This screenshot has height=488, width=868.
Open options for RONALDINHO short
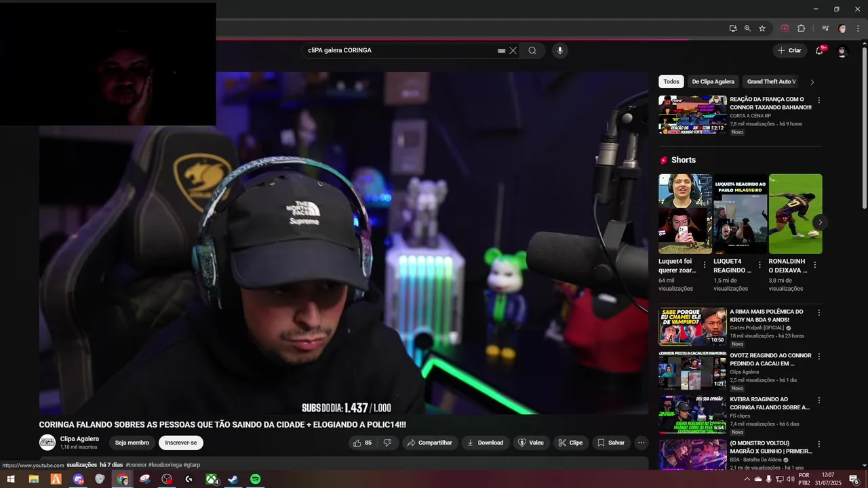coord(815,265)
